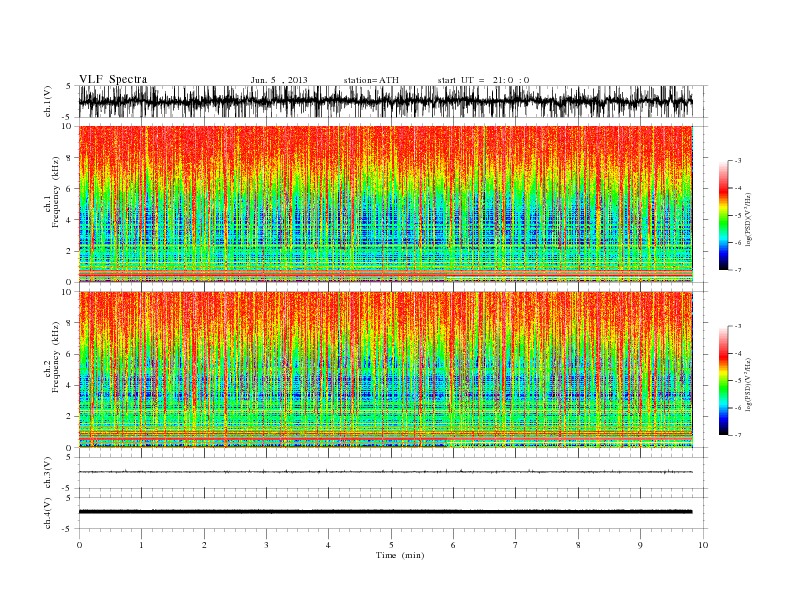The width and height of the screenshot is (792, 612).
Task: Click inside the ch.1 spectrogram plot
Action: [393, 204]
